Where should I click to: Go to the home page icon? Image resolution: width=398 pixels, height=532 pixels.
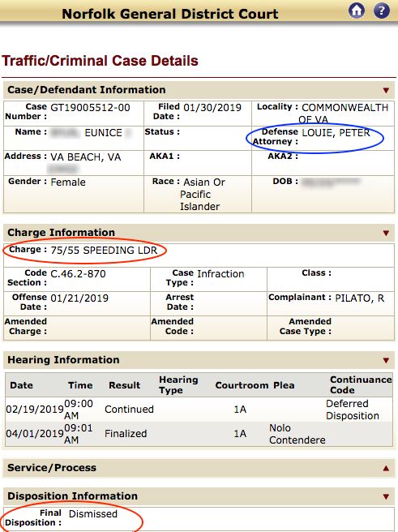[357, 11]
